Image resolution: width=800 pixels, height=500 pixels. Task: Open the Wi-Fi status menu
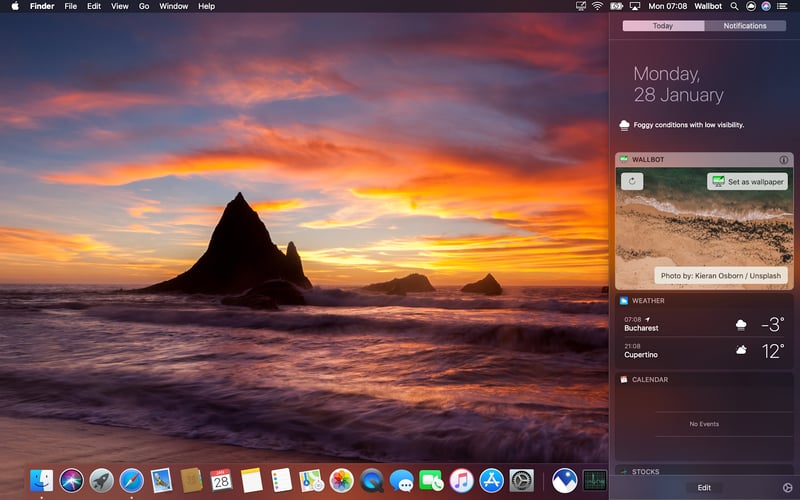(x=597, y=6)
